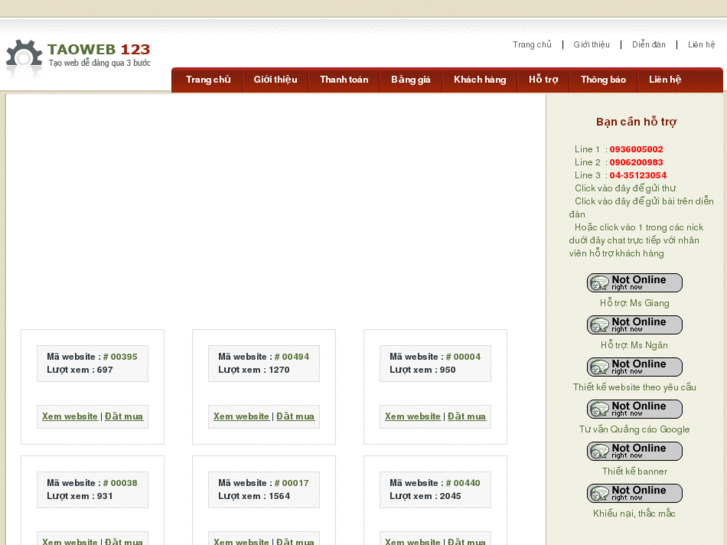Click tagline Tạo web dễ dàng qua 3 bước
The width and height of the screenshot is (727, 545).
[100, 63]
